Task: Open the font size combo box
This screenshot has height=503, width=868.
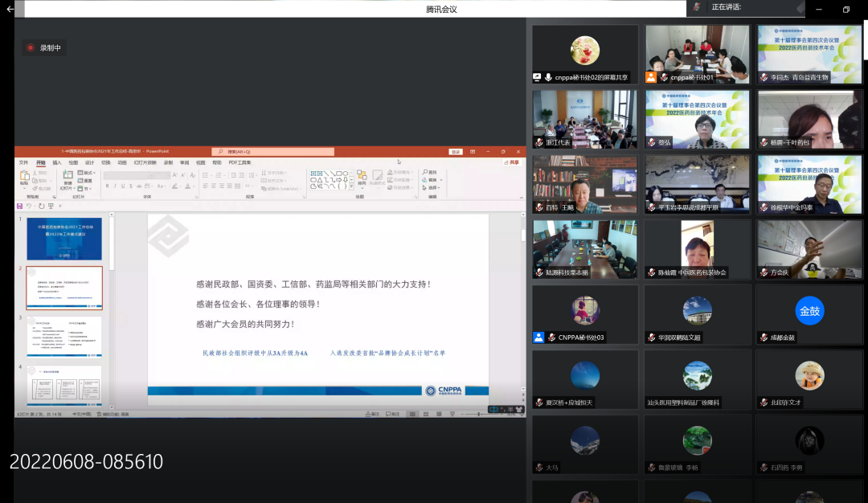Action: tap(162, 175)
